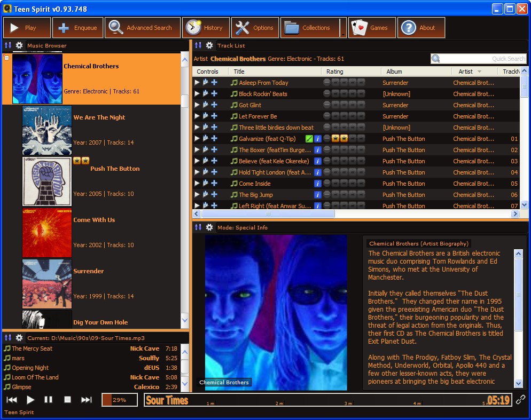Adjust the 29% volume slider

click(x=120, y=400)
